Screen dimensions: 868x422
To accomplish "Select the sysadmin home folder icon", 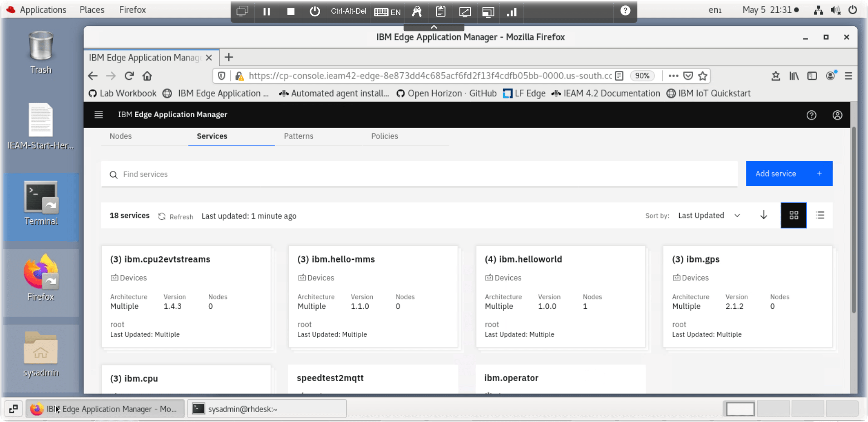I will (x=41, y=354).
